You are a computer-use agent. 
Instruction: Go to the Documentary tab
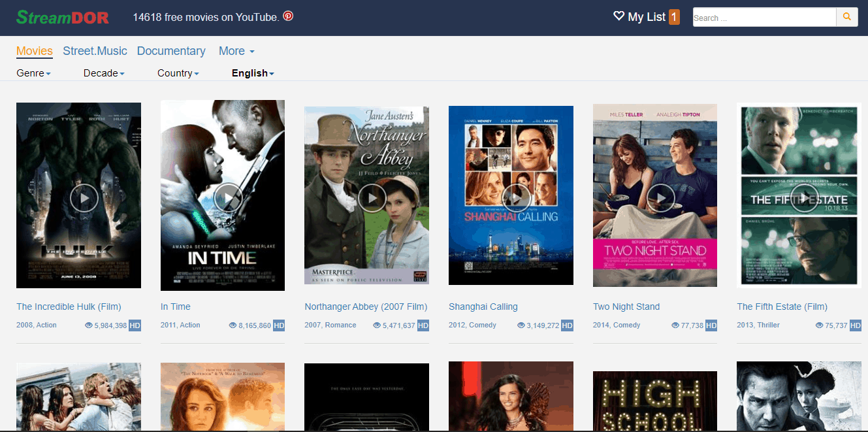coord(171,51)
